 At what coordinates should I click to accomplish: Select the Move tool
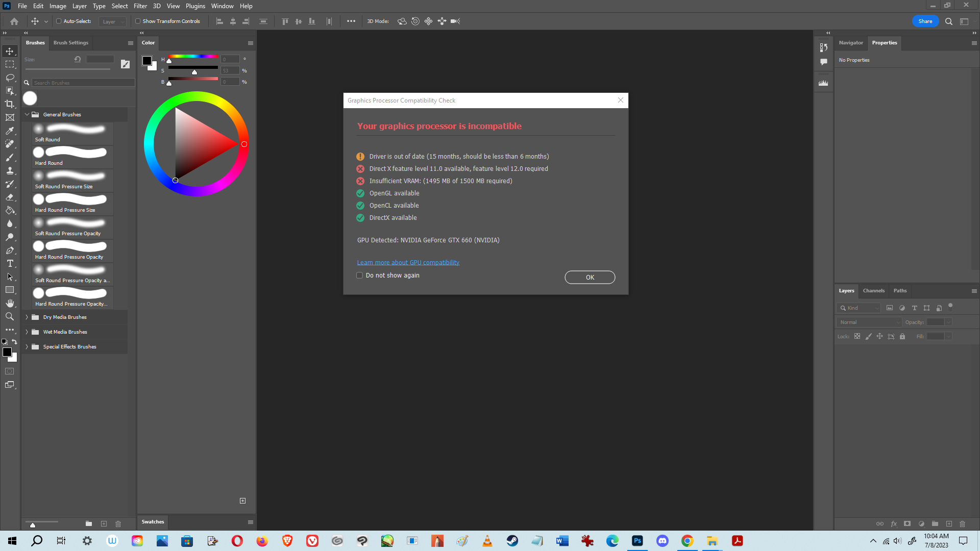10,51
